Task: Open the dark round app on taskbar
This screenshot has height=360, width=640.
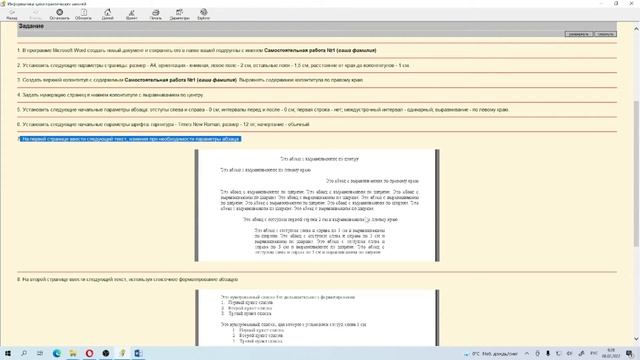Action: point(106,353)
